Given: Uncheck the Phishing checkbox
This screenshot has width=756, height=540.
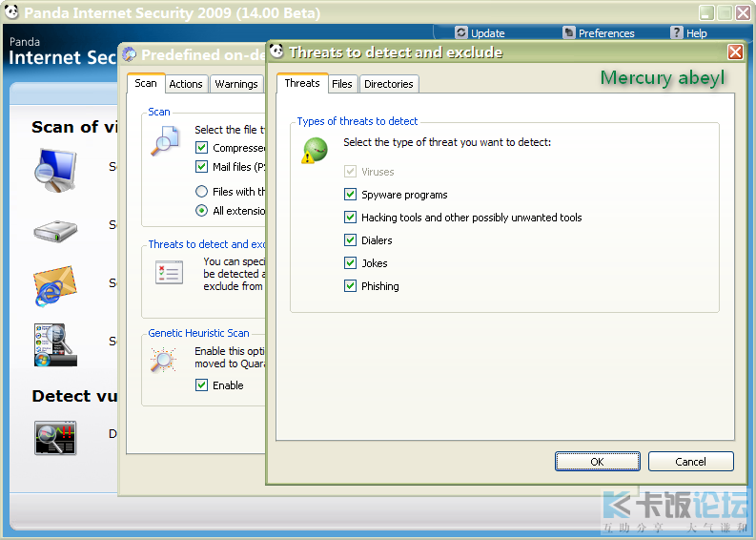Looking at the screenshot, I should (x=351, y=286).
